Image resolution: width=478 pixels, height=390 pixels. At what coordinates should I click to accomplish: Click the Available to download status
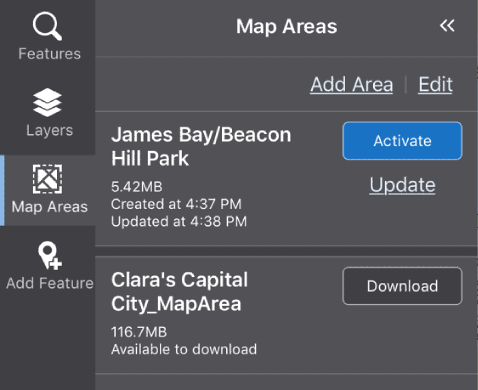tap(184, 349)
